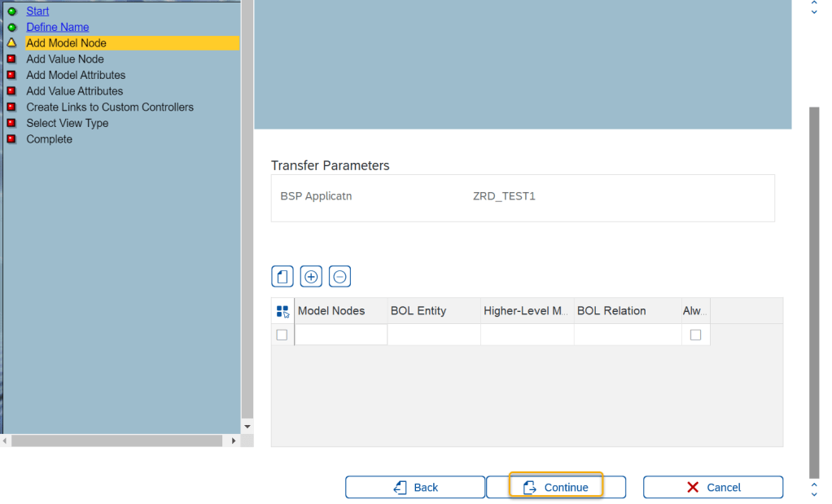
Task: Click the Alw... column header
Action: [695, 311]
